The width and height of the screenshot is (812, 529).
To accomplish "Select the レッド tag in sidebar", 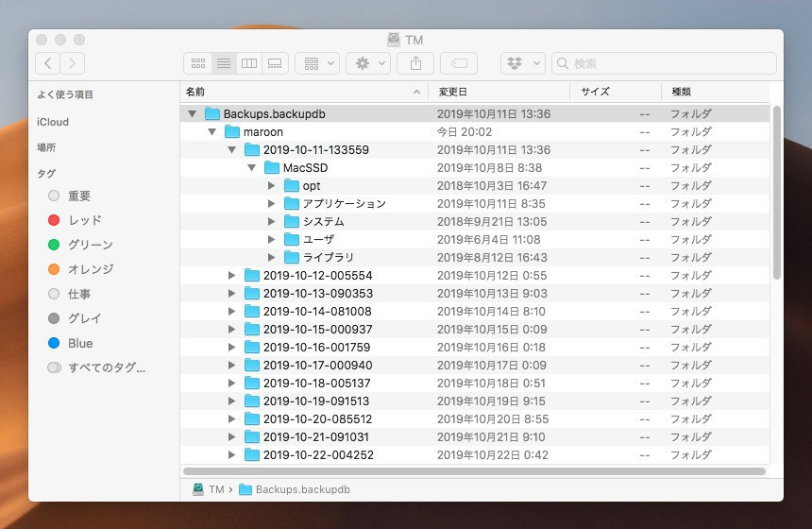I will tap(84, 220).
